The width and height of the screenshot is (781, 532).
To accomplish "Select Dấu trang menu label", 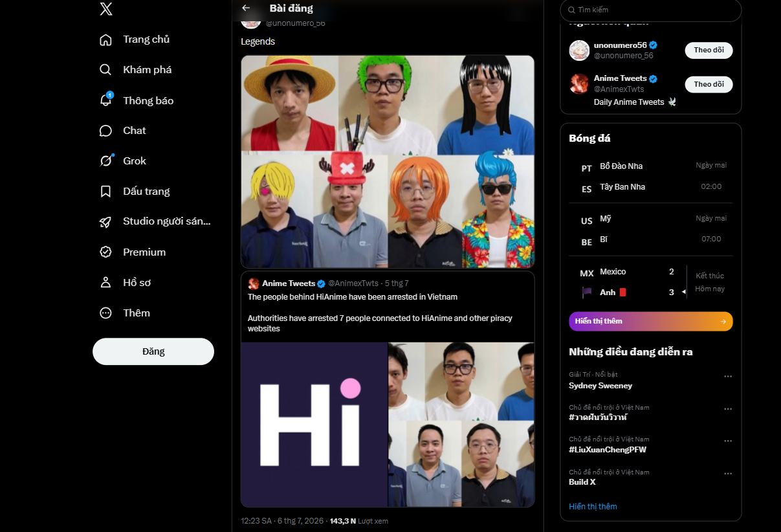I will pyautogui.click(x=146, y=192).
